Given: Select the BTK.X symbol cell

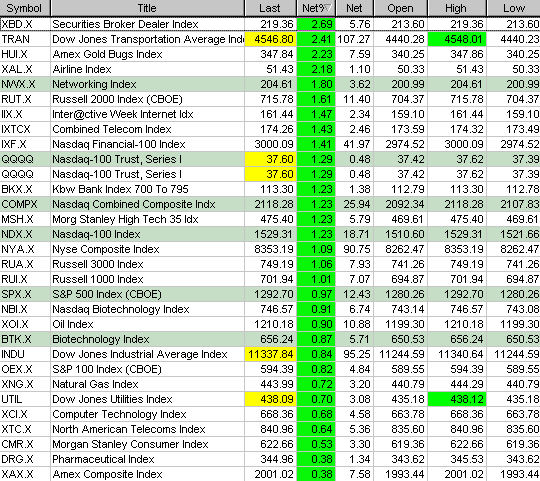Looking at the screenshot, I should (25, 339).
